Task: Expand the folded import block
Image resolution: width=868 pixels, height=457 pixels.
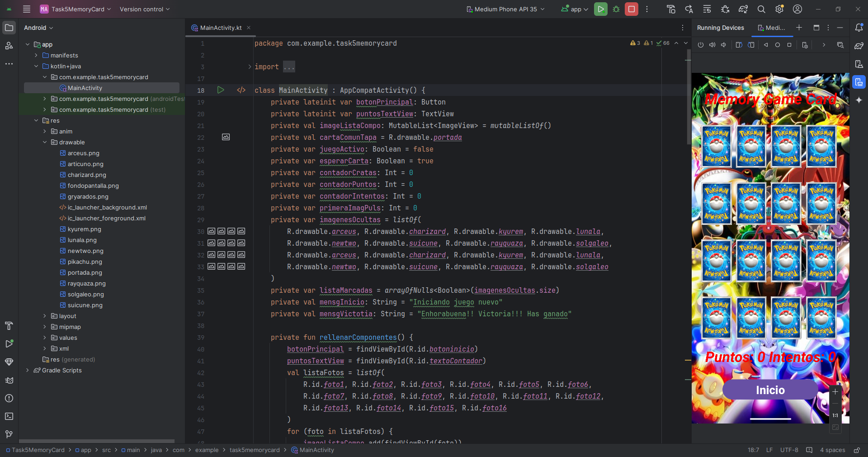Action: (x=250, y=67)
